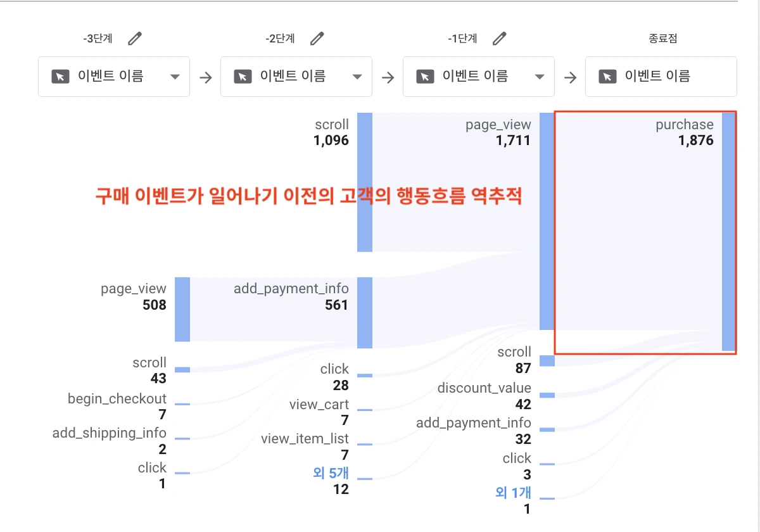This screenshot has height=532, width=760.
Task: Edit the -1단계 step with pencil icon
Action: coord(500,39)
